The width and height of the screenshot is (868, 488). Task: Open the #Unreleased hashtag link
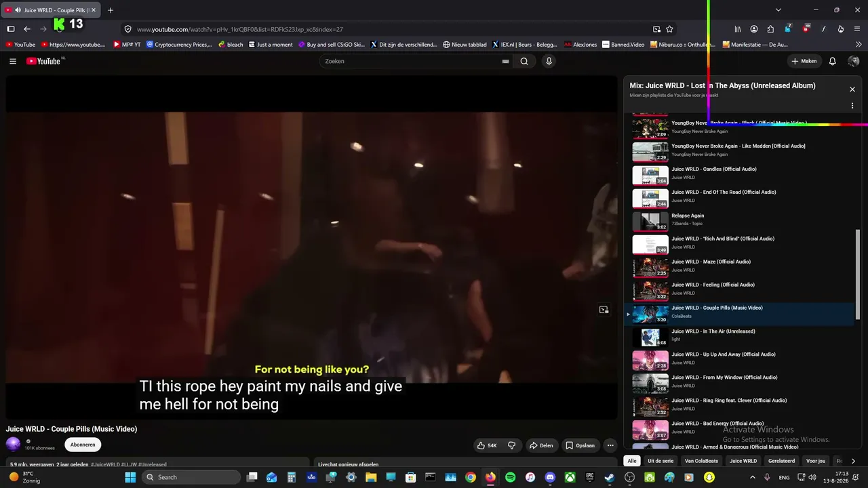click(152, 464)
